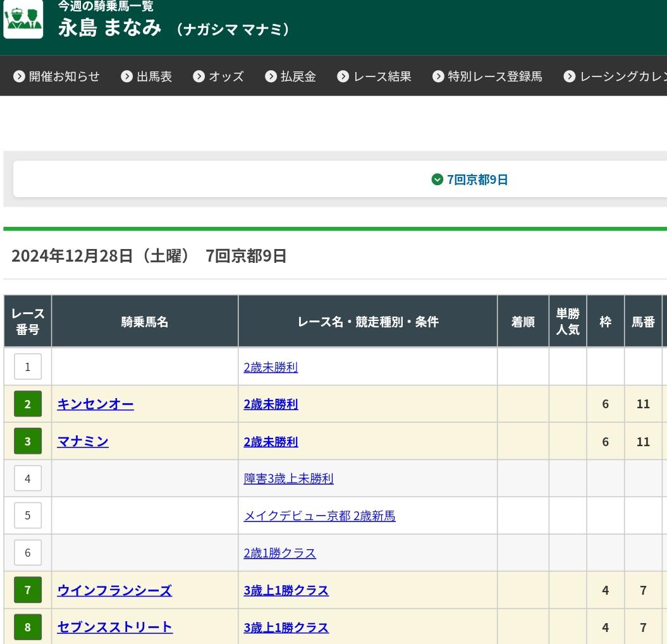
Task: Open horse セブンスストリート link
Action: (115, 627)
